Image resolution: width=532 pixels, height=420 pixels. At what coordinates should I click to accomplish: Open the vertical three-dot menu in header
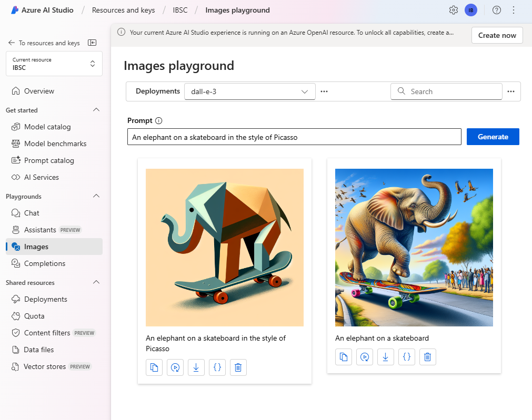click(514, 10)
